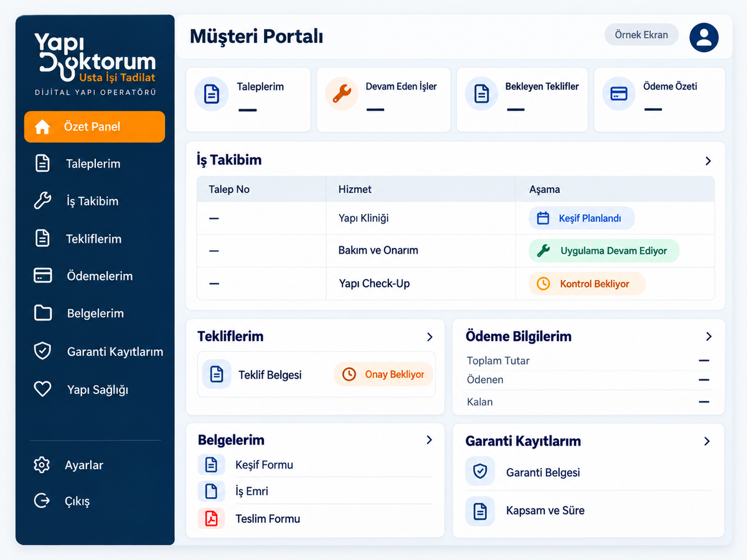This screenshot has width=747, height=560.
Task: Click the red PDF icon of Teslim Formu
Action: (x=211, y=518)
